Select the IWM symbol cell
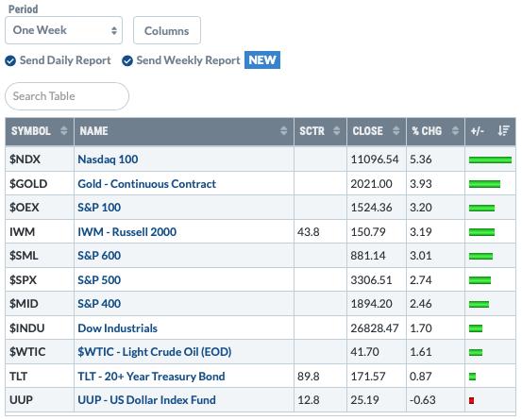The height and width of the screenshot is (420, 522). coord(40,231)
